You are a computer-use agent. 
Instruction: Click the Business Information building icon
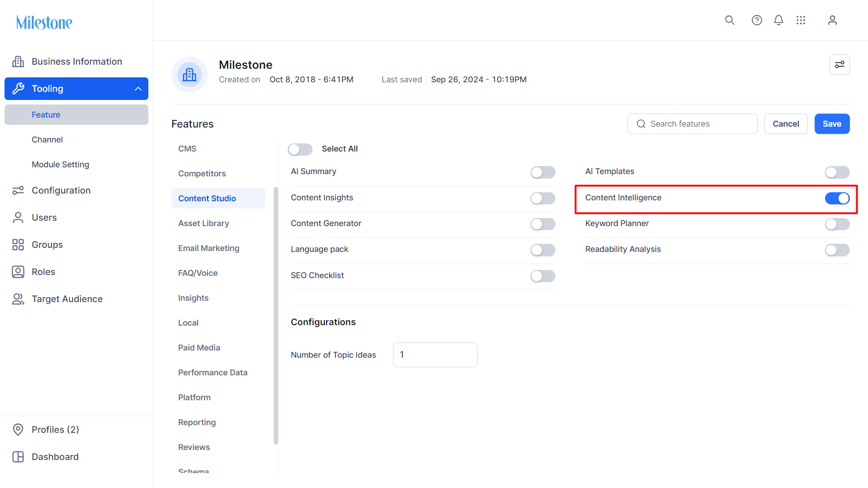[x=18, y=62]
